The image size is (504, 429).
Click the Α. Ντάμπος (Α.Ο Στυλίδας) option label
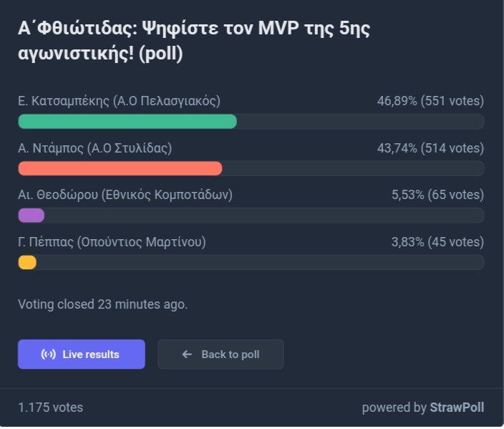(x=94, y=148)
